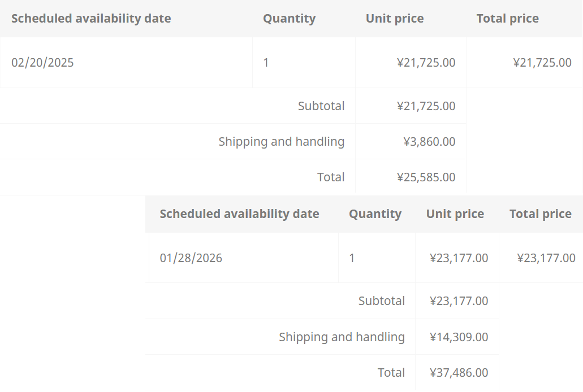Click the lower table's Scheduled availability date header

point(239,214)
